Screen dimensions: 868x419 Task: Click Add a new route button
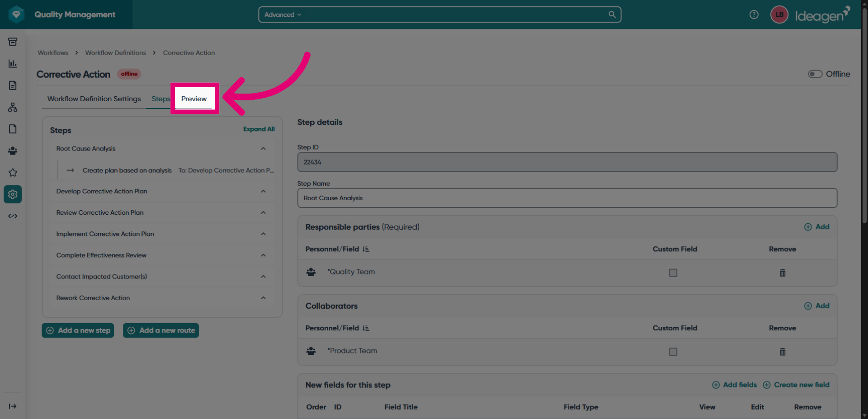[161, 330]
